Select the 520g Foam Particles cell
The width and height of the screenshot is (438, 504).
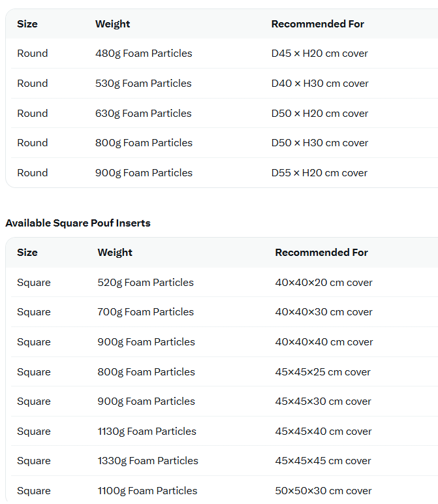tap(146, 283)
